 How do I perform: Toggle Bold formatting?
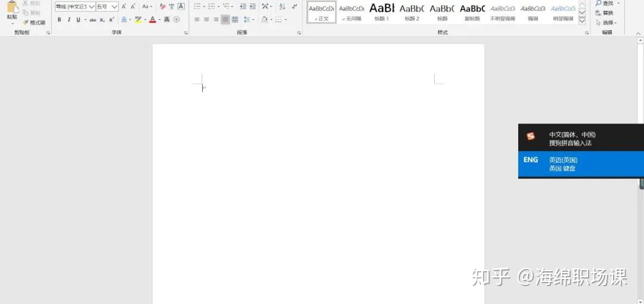click(59, 20)
